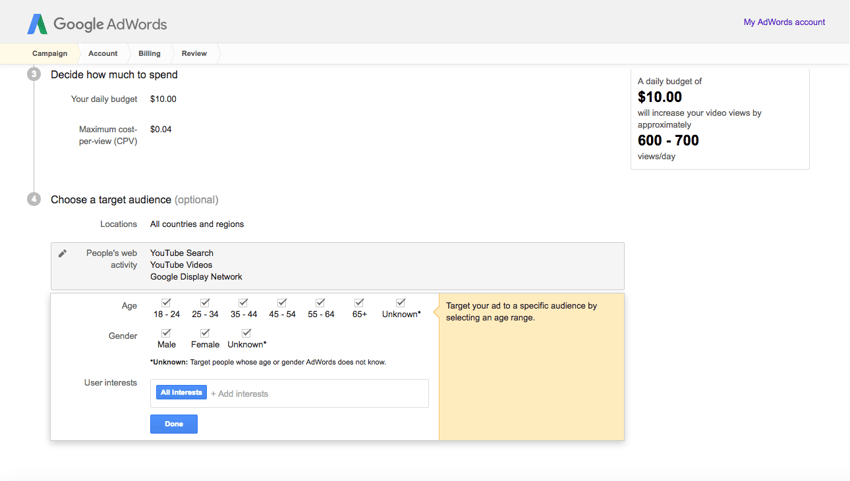Screen dimensions: 850x481
Task: Click the YouTube Search entry
Action: point(182,253)
